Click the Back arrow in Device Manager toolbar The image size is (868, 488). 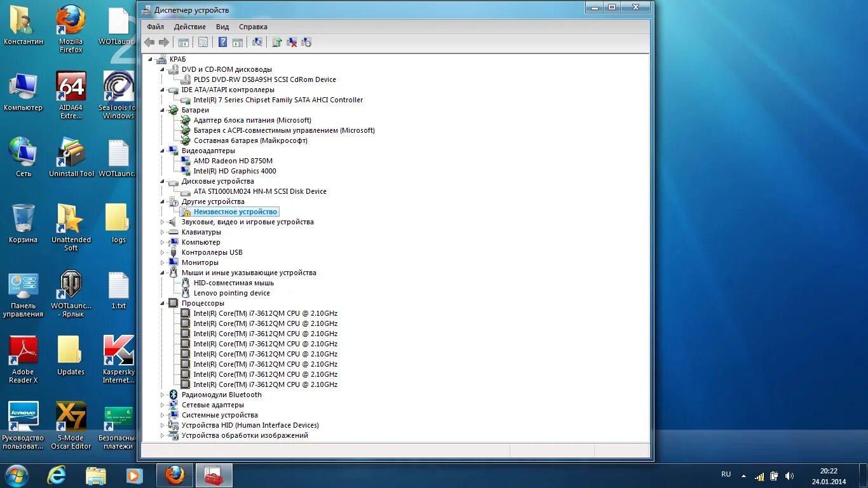[x=149, y=42]
